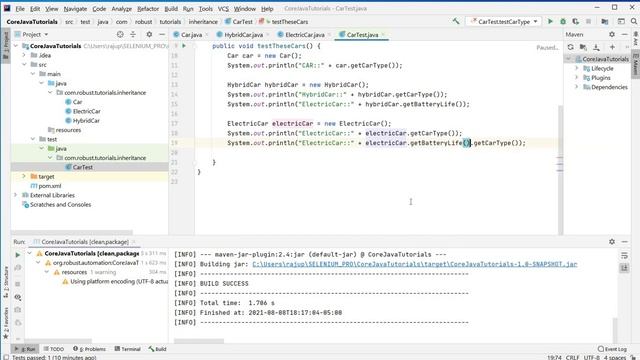Screen dimensions: 640x360
Task: Open the Build tool window
Action: [158, 349]
